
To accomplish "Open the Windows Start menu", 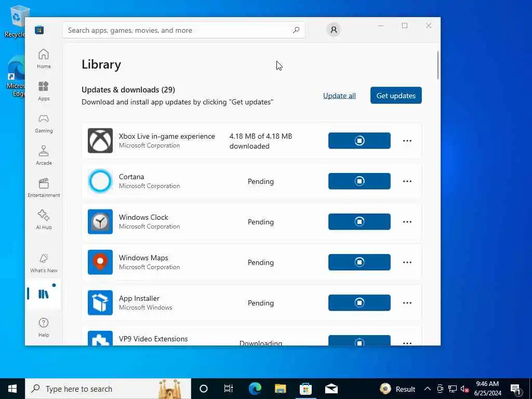I will 12,389.
